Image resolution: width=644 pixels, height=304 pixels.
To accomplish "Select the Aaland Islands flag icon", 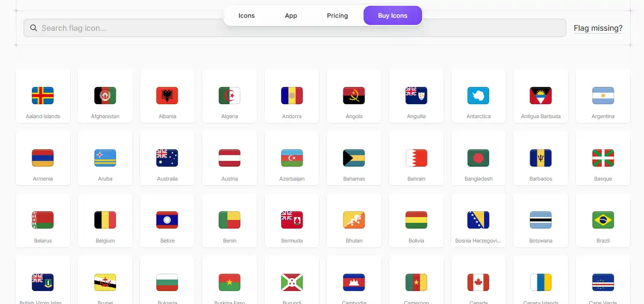I will pyautogui.click(x=43, y=96).
